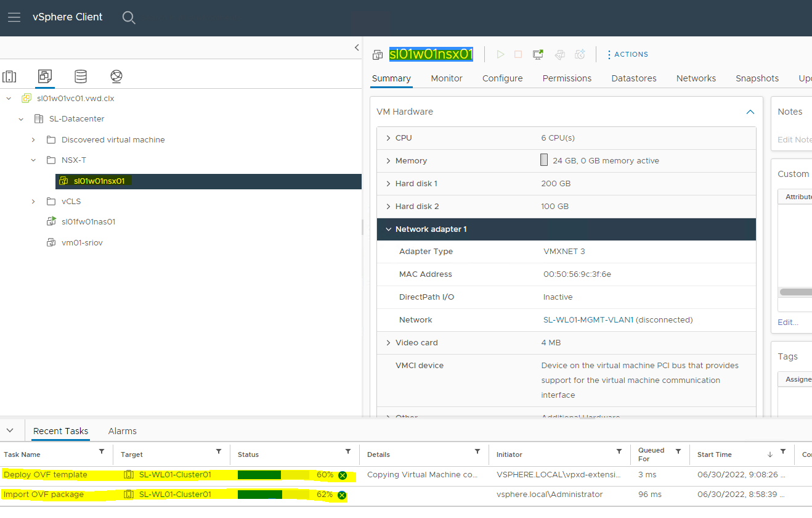Click the Import OVF package progress bar
The width and height of the screenshot is (812, 518).
point(274,495)
